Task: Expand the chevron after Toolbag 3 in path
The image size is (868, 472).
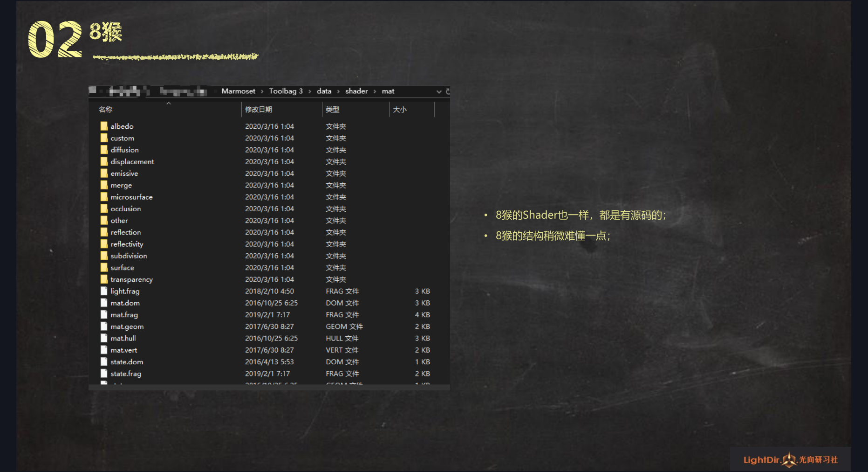Action: tap(310, 91)
